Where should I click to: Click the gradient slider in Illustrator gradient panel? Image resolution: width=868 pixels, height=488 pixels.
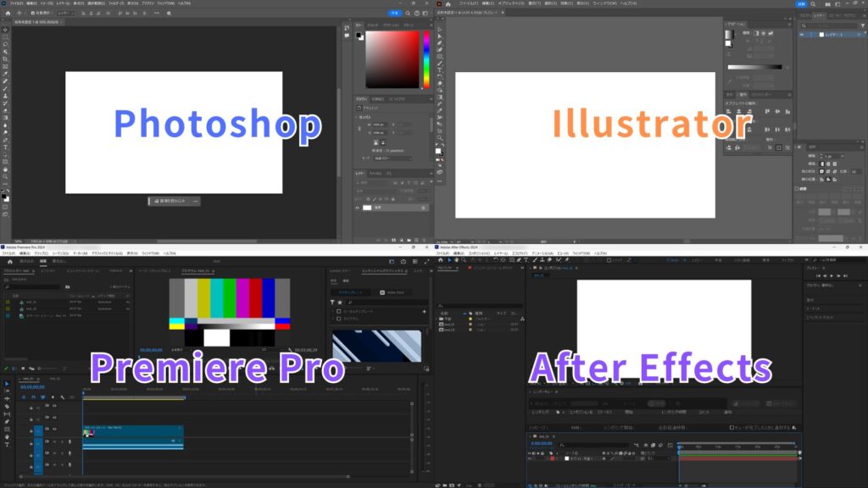coord(754,67)
